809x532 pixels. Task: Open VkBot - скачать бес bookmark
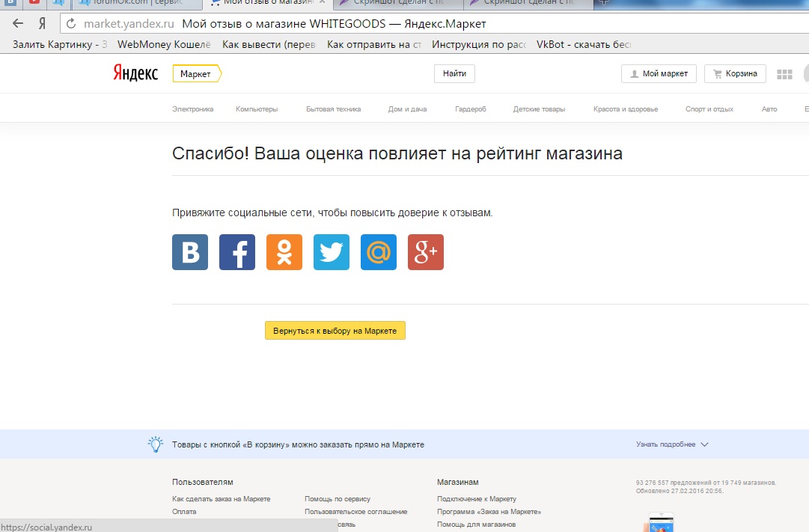point(584,44)
